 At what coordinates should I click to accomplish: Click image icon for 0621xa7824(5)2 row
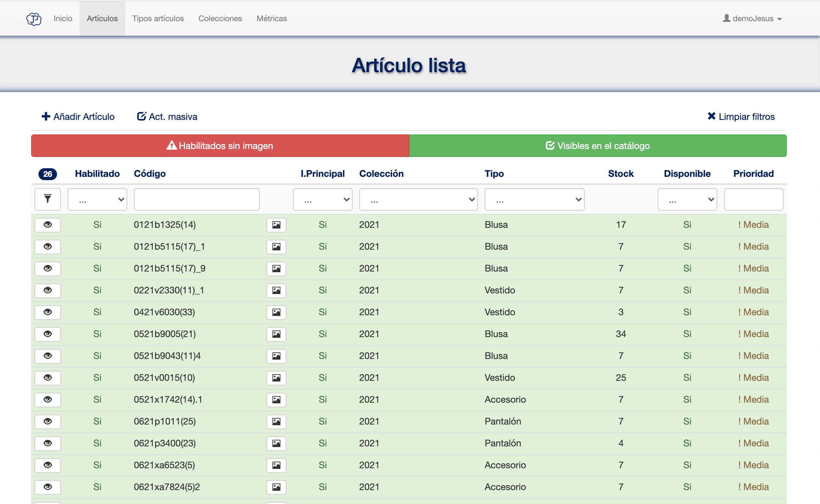[x=276, y=487]
